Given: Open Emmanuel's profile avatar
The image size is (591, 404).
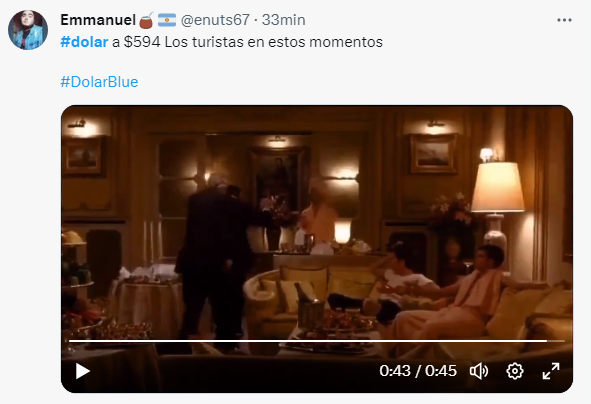Looking at the screenshot, I should [x=28, y=30].
